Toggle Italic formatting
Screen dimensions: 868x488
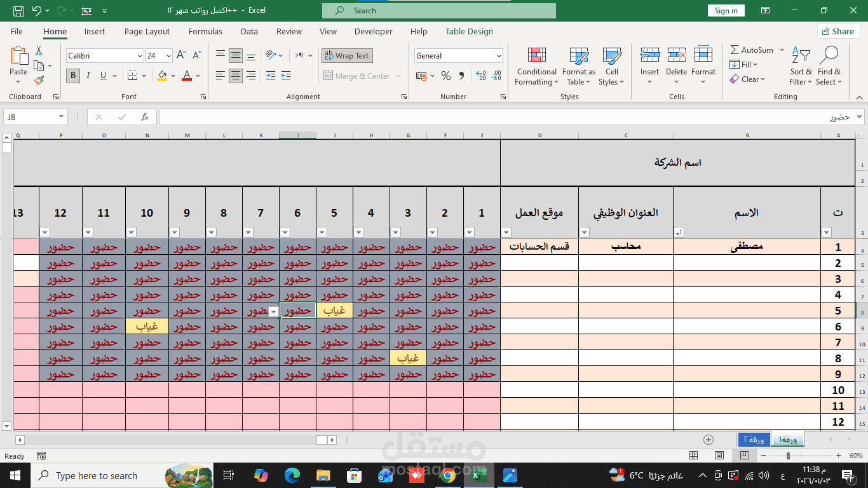coord(88,75)
